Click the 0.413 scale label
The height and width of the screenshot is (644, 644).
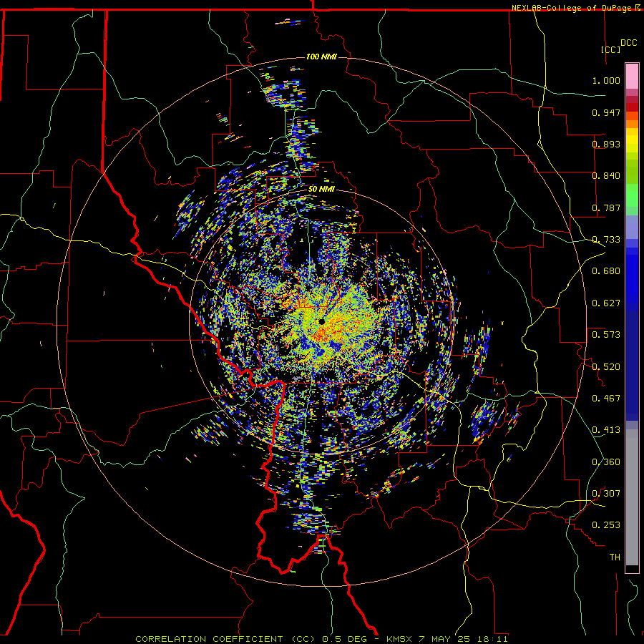pyautogui.click(x=606, y=430)
